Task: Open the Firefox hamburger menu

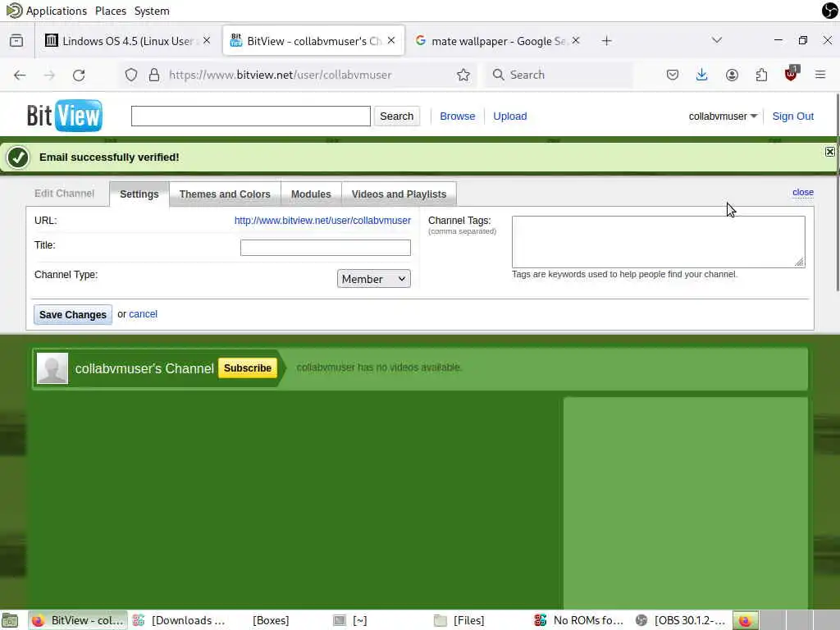Action: [820, 75]
